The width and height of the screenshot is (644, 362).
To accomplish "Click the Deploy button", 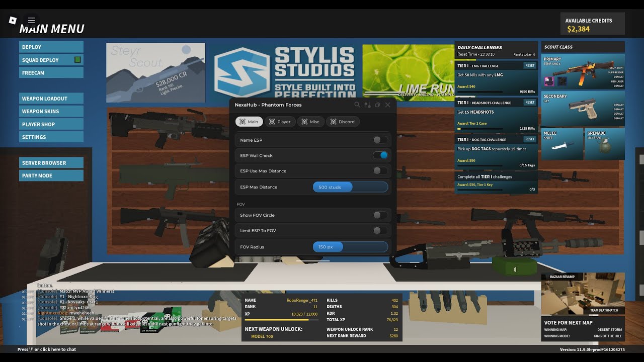I will click(51, 47).
